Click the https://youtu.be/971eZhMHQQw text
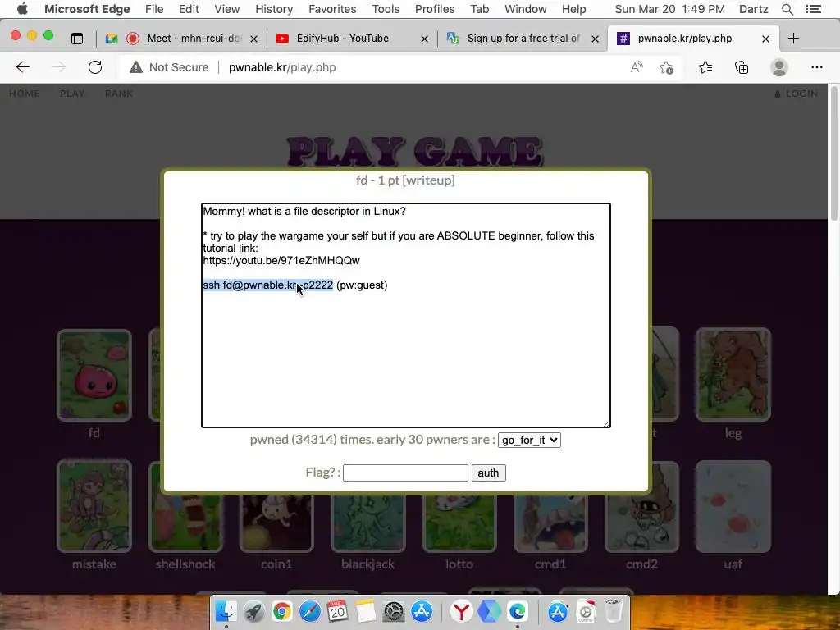The image size is (840, 630). point(281,260)
